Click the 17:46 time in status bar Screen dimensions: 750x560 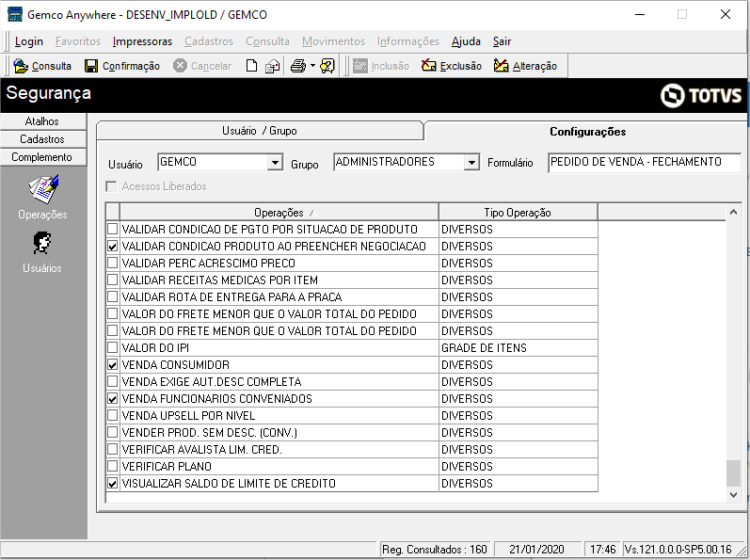pyautogui.click(x=602, y=550)
